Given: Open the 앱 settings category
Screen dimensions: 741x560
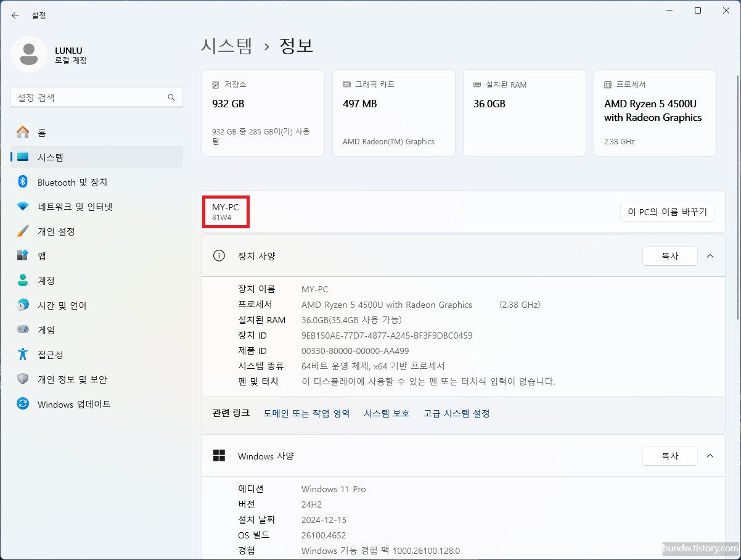Looking at the screenshot, I should tap(97, 256).
